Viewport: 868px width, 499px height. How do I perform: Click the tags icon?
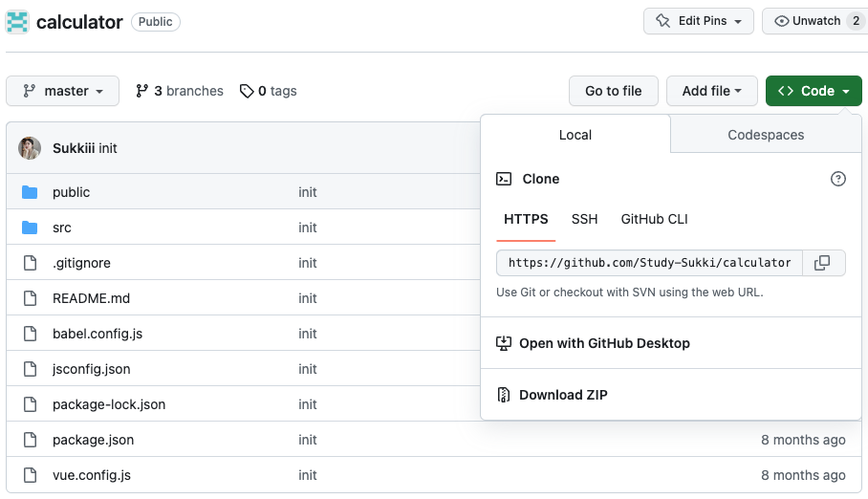[247, 91]
